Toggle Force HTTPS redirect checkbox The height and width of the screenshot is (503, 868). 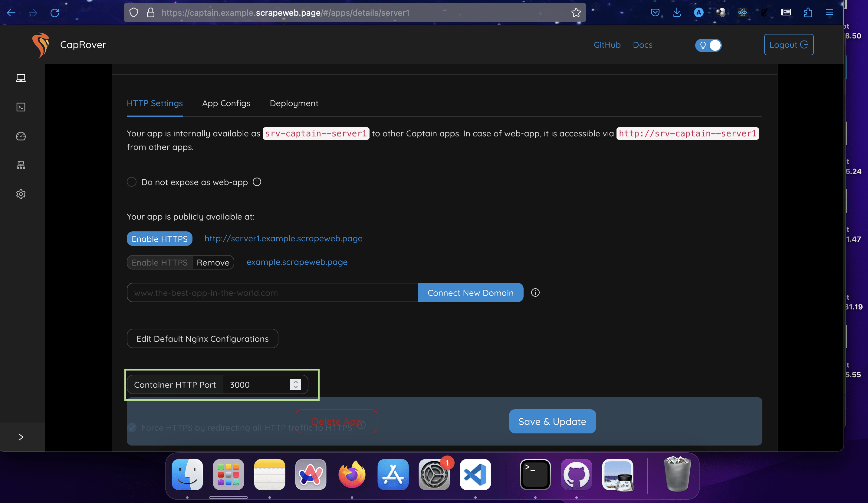[132, 428]
